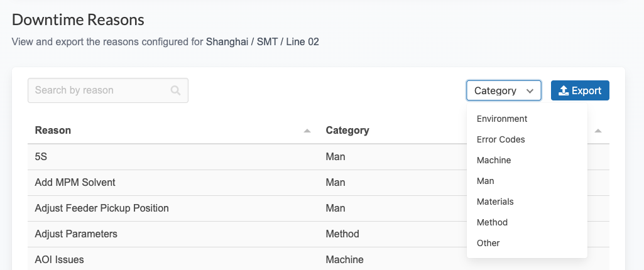Select the Method filter option
Screen dimensions: 644x270
coord(492,222)
